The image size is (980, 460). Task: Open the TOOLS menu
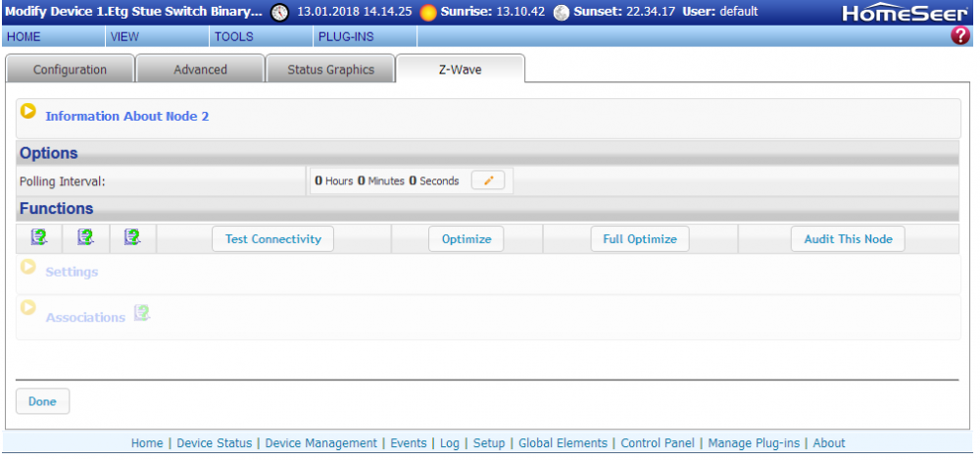233,36
